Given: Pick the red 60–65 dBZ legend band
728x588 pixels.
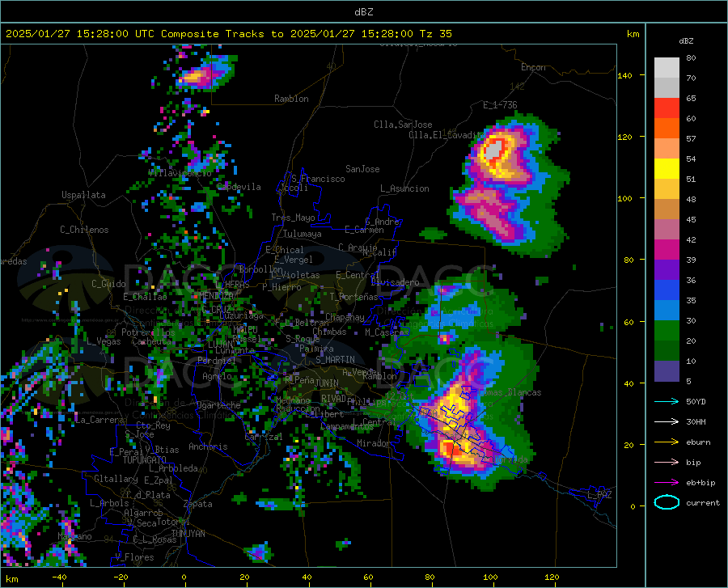Looking at the screenshot, I should coord(667,108).
